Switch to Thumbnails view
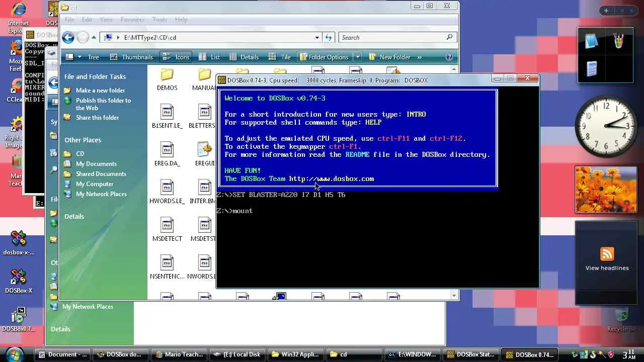This screenshot has height=362, width=644. [x=131, y=57]
